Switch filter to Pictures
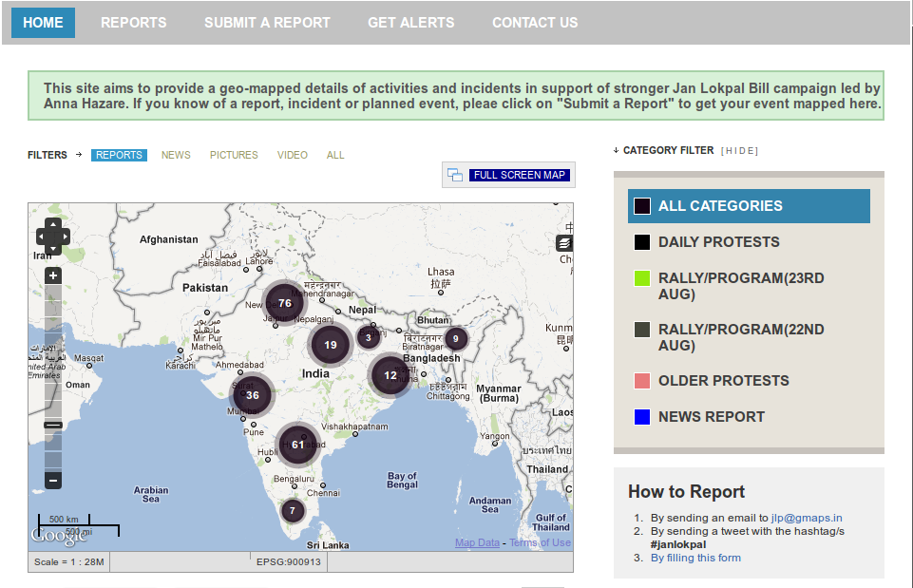 (234, 155)
